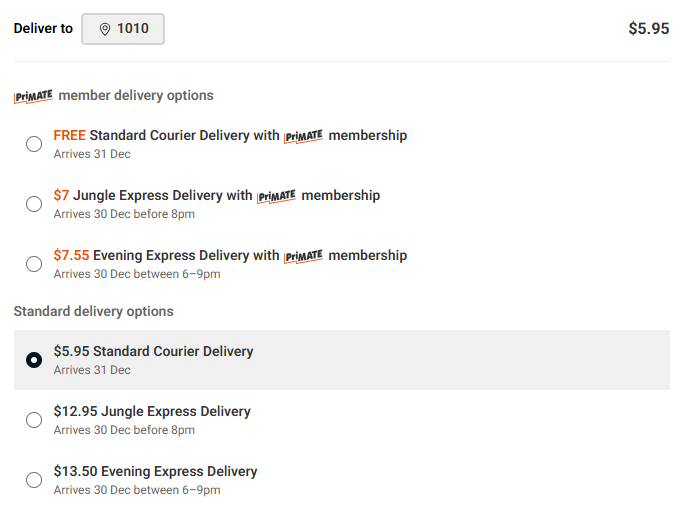Image resolution: width=684 pixels, height=519 pixels.
Task: Click the PriMATE logo in member options heading
Action: coord(33,96)
